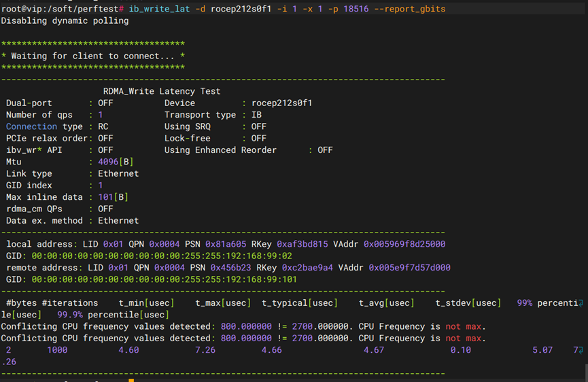The image size is (588, 382).
Task: Click the Mtu value 4096[B]
Action: 108,162
